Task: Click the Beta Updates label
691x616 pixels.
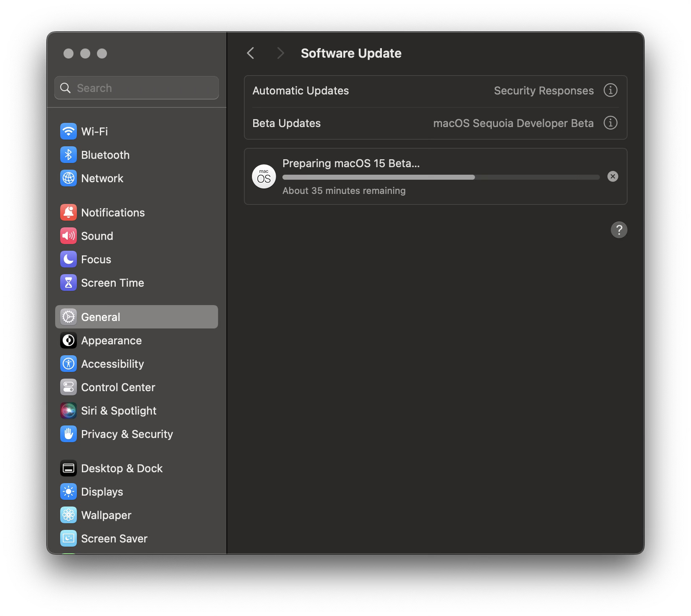Action: click(287, 123)
